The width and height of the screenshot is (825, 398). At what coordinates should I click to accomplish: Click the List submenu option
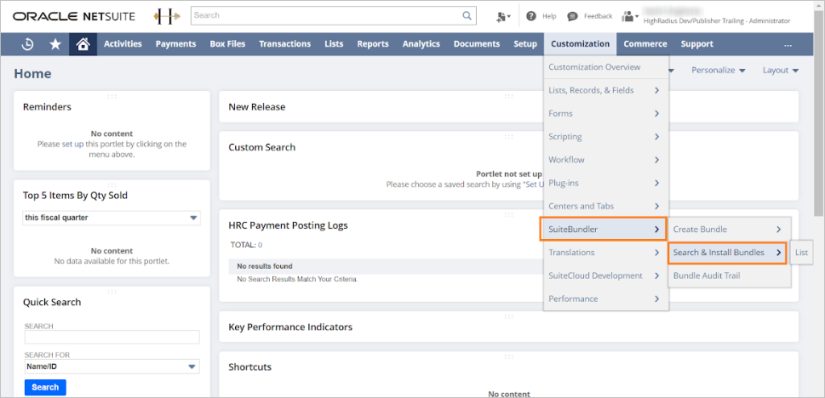click(801, 253)
